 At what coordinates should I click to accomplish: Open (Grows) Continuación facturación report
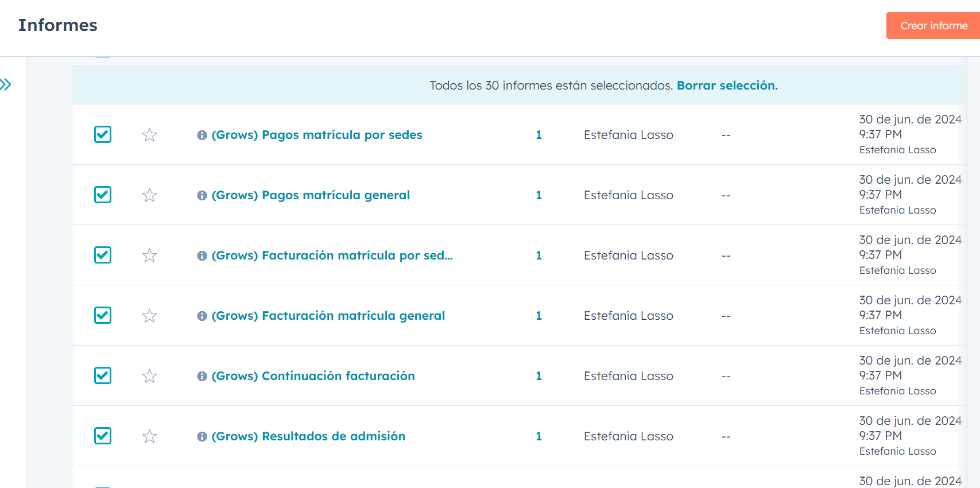tap(313, 376)
